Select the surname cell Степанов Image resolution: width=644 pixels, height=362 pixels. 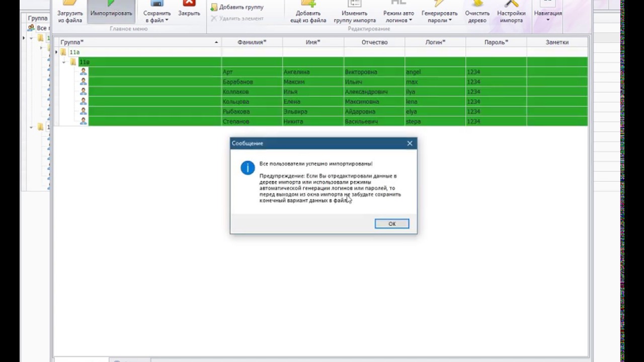(252, 121)
